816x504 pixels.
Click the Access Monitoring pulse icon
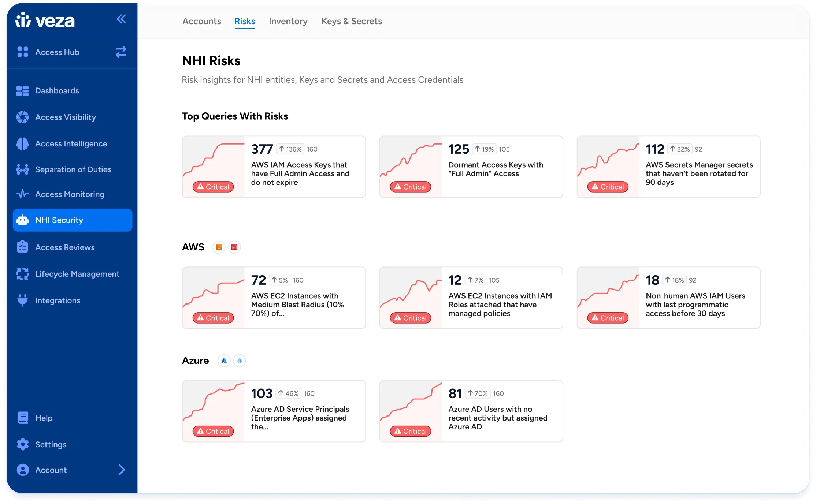(22, 194)
